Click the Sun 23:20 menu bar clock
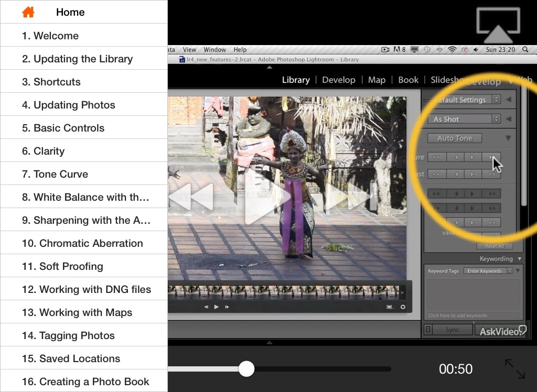This screenshot has height=392, width=537. (x=500, y=50)
